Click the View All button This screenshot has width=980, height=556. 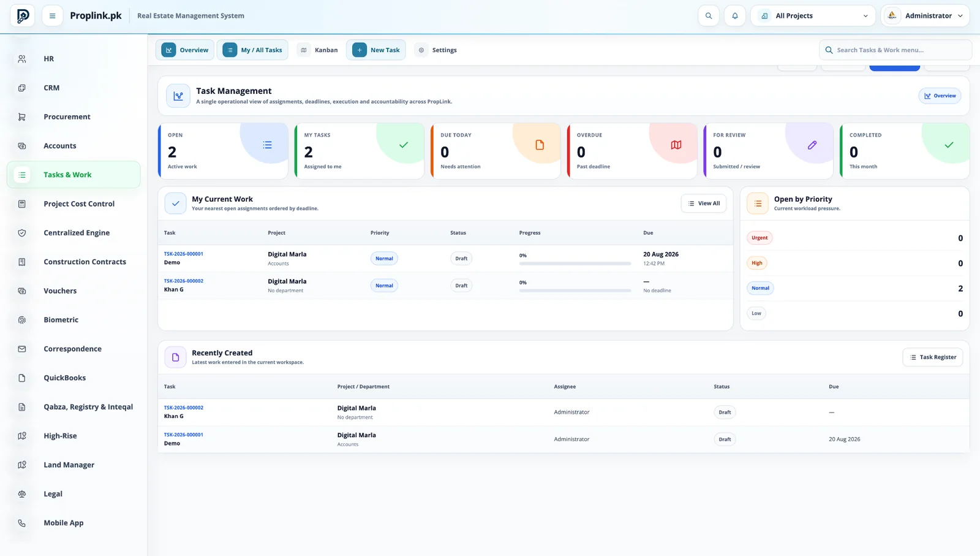tap(703, 204)
